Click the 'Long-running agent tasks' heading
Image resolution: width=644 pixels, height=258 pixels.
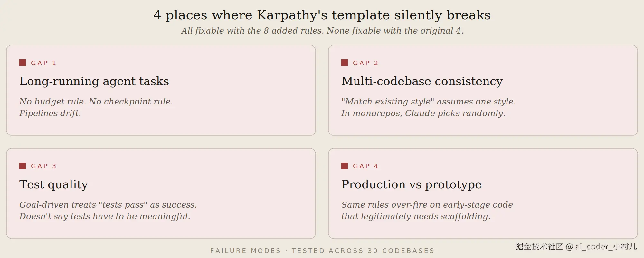94,81
